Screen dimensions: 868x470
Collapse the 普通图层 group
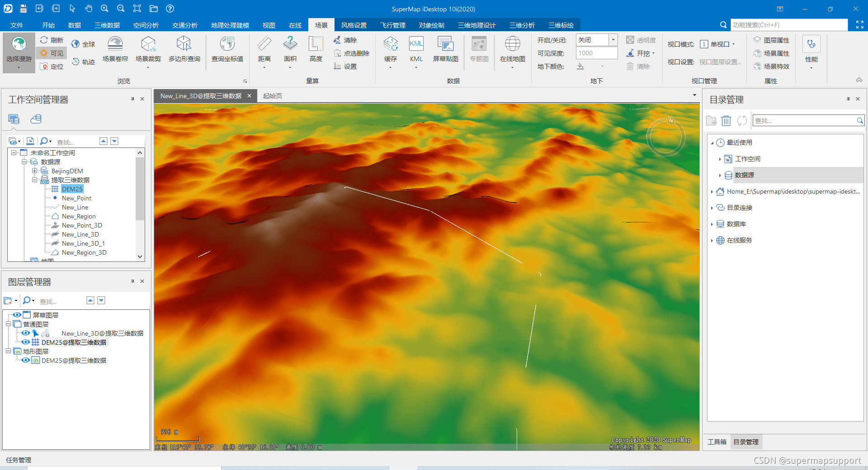(8, 324)
